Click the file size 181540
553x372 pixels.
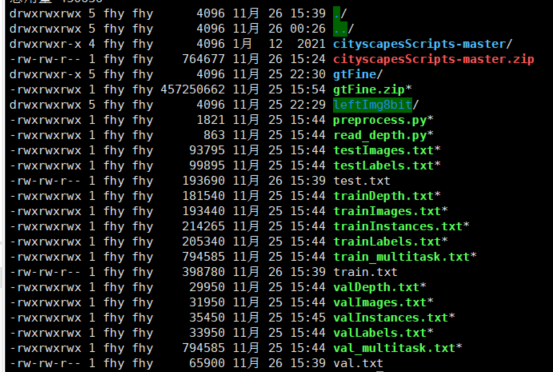point(203,196)
